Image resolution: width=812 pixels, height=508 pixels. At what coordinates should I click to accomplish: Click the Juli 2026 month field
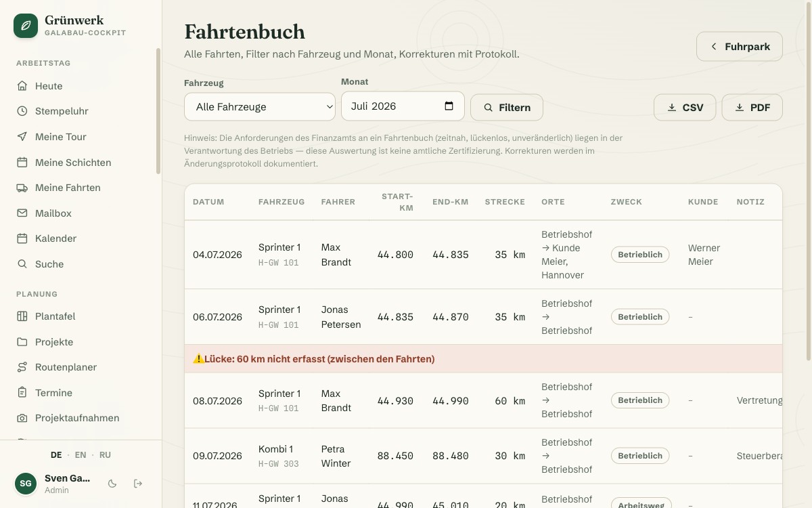(403, 106)
